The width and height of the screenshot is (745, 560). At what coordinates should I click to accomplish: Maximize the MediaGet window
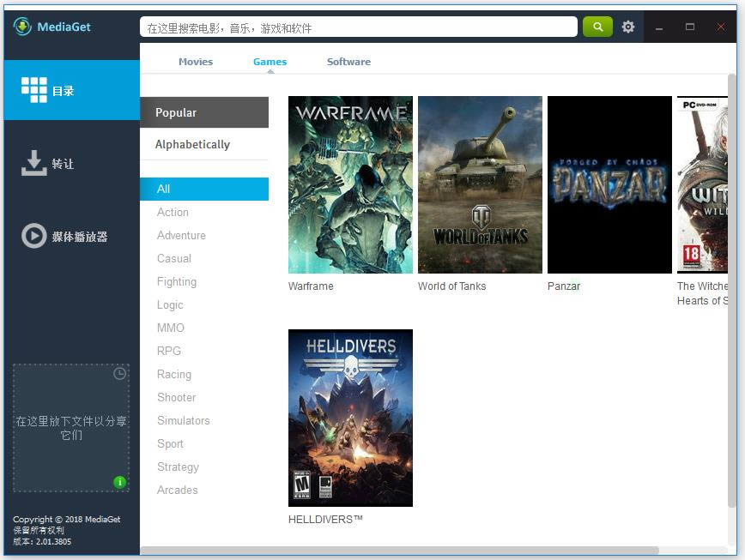pyautogui.click(x=690, y=27)
